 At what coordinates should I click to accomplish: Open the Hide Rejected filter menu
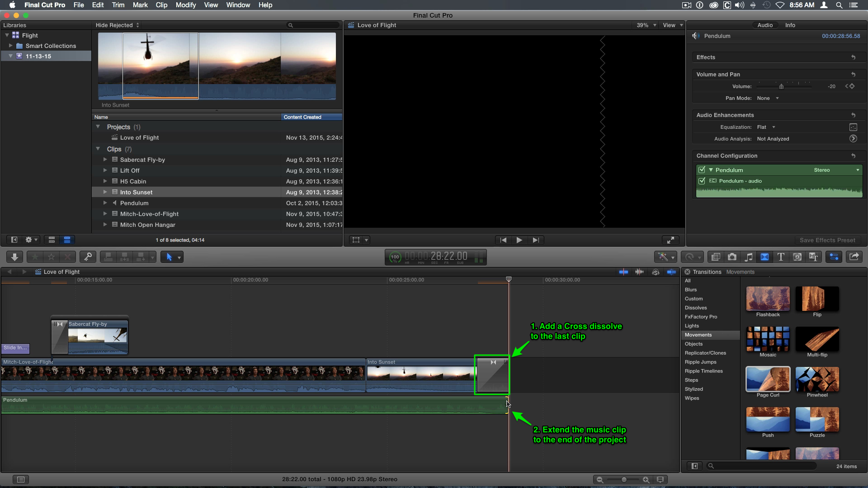coord(118,25)
